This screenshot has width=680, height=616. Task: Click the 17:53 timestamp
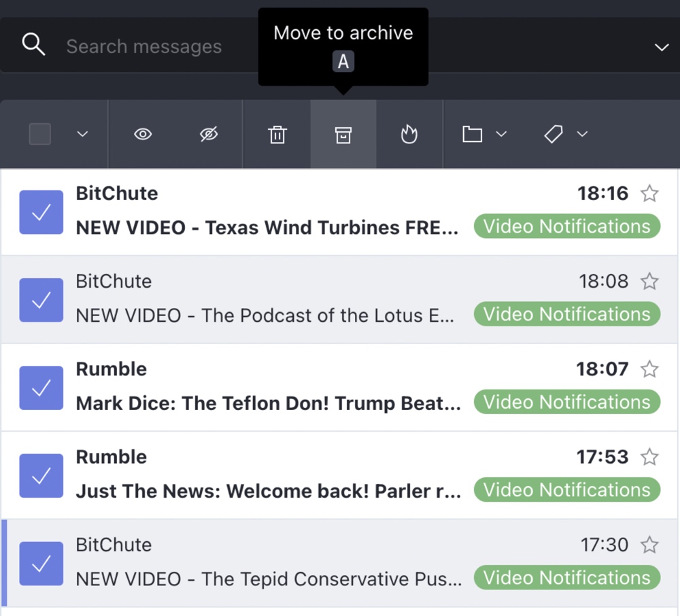602,457
